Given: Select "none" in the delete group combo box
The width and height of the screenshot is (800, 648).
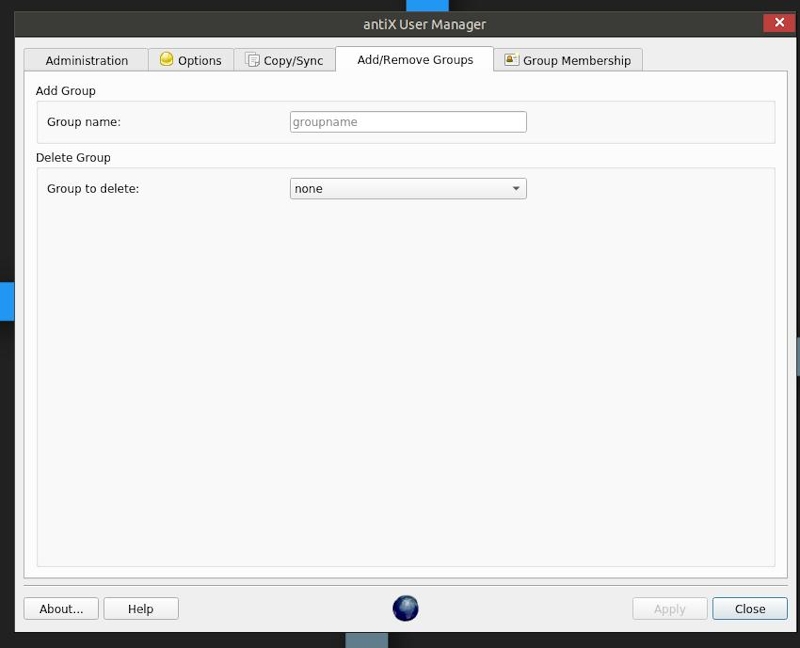Looking at the screenshot, I should [x=400, y=188].
